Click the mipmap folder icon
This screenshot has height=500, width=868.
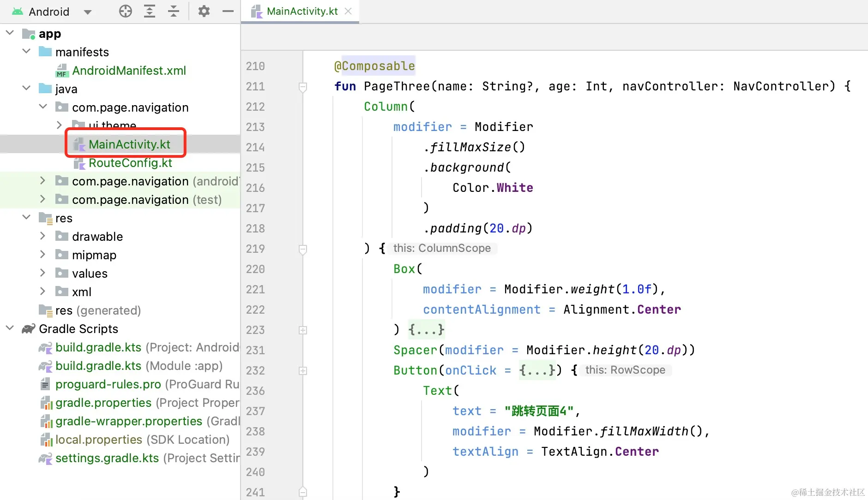pos(62,255)
